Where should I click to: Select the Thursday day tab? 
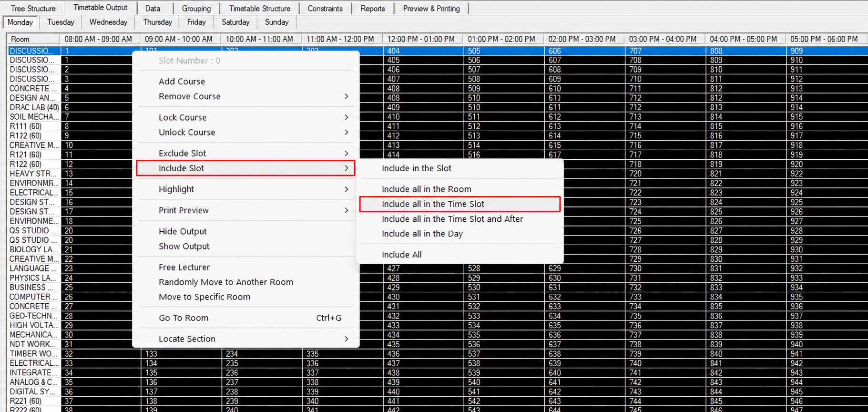tap(157, 22)
